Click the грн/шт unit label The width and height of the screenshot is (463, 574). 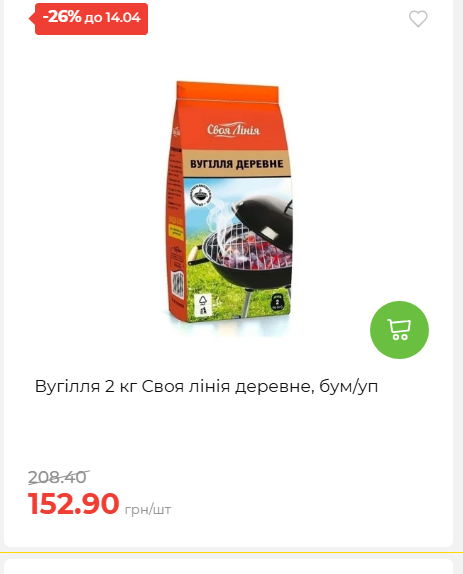[x=148, y=509]
